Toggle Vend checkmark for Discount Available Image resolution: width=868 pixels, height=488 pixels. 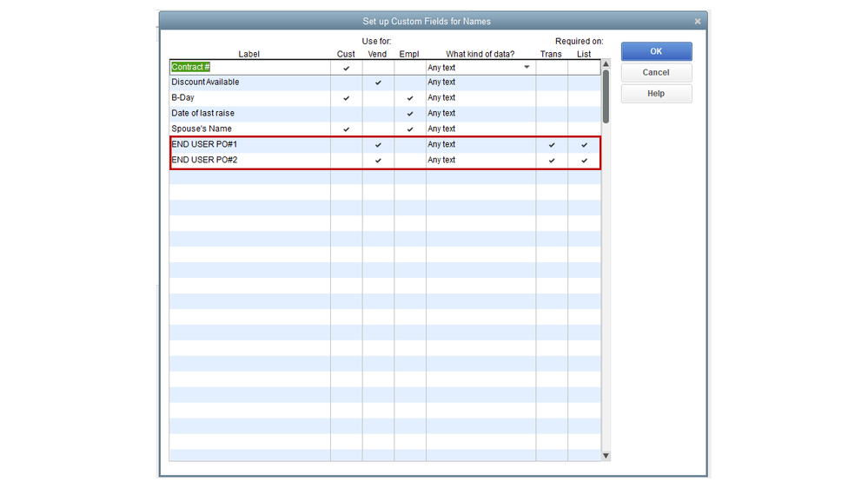click(x=378, y=82)
